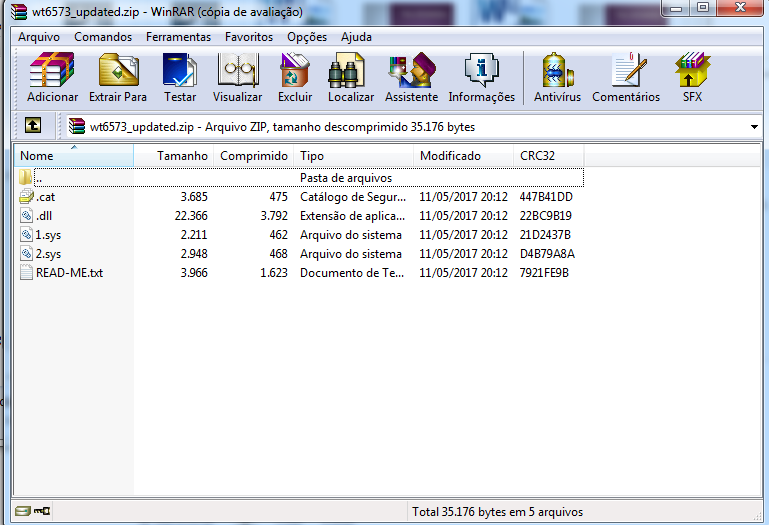Maximize the WinRAR window
This screenshot has width=769, height=525.
click(x=703, y=7)
